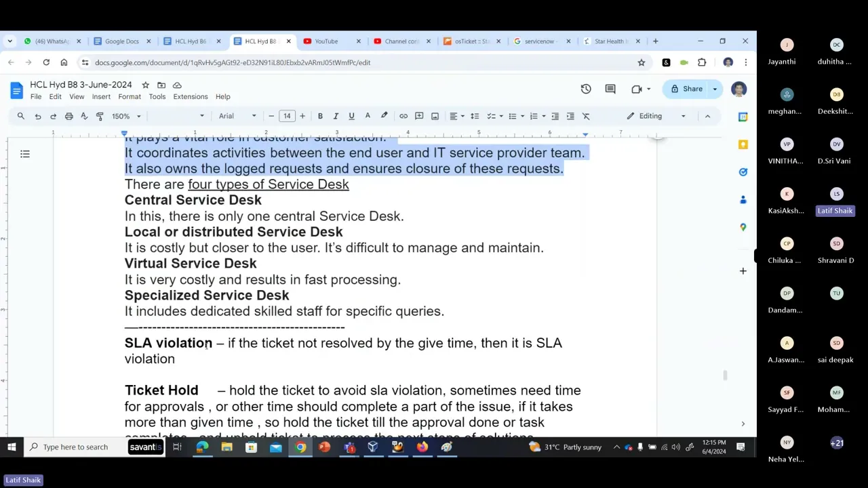Add a comment via toolbar
Viewport: 868px width, 488px height.
point(419,116)
